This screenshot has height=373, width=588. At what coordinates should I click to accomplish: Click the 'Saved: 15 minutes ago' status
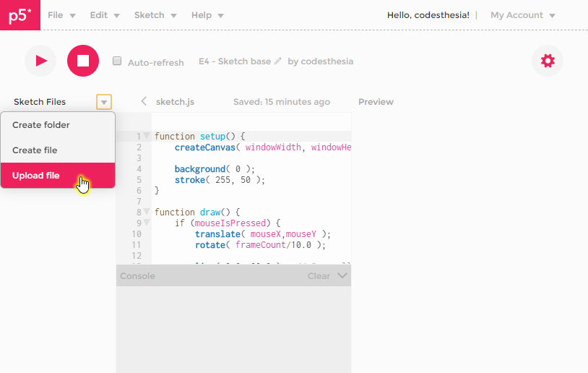click(282, 102)
